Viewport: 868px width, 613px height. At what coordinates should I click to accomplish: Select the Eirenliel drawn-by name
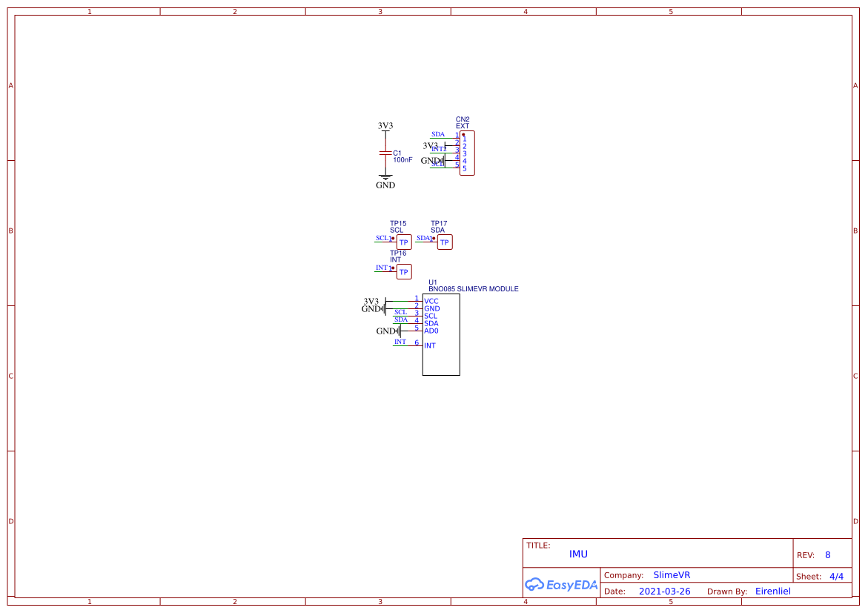772,592
